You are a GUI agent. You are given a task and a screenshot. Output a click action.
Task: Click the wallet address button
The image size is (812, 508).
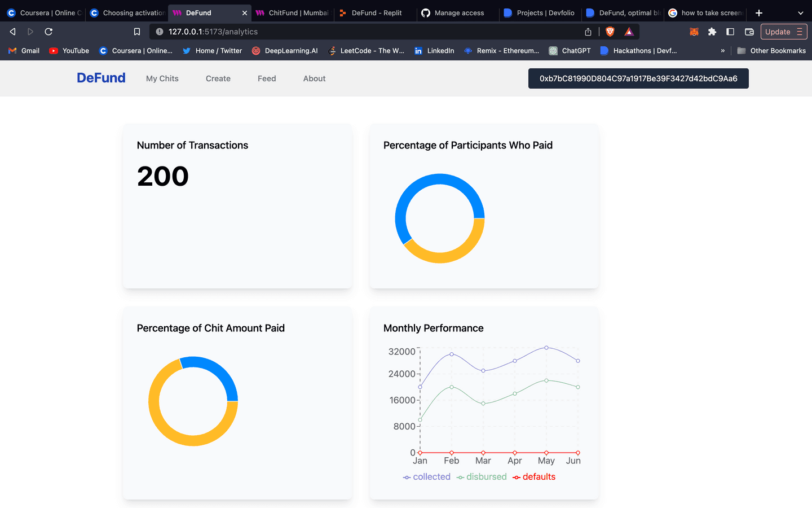(638, 78)
